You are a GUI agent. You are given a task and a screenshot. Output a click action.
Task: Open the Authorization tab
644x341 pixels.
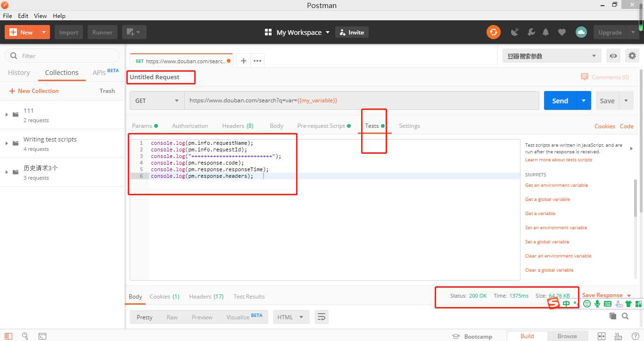click(x=190, y=126)
